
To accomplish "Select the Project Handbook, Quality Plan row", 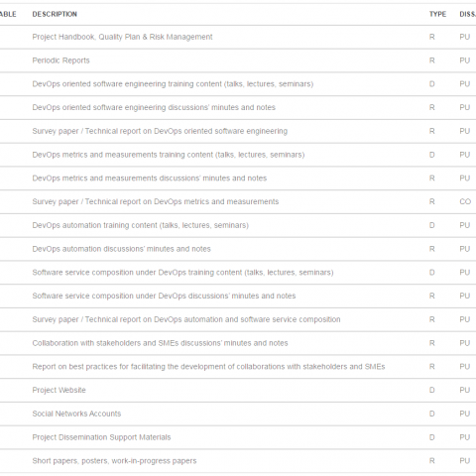I will click(x=238, y=37).
